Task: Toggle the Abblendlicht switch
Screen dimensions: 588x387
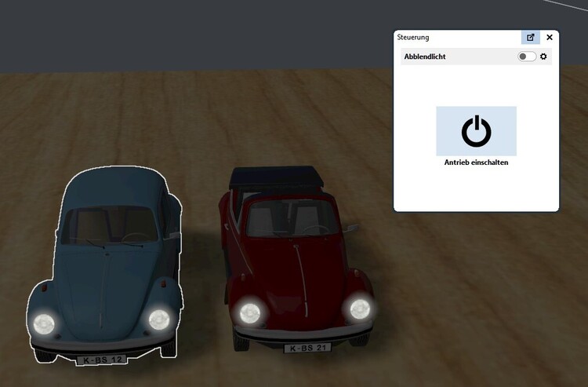Action: pyautogui.click(x=527, y=57)
